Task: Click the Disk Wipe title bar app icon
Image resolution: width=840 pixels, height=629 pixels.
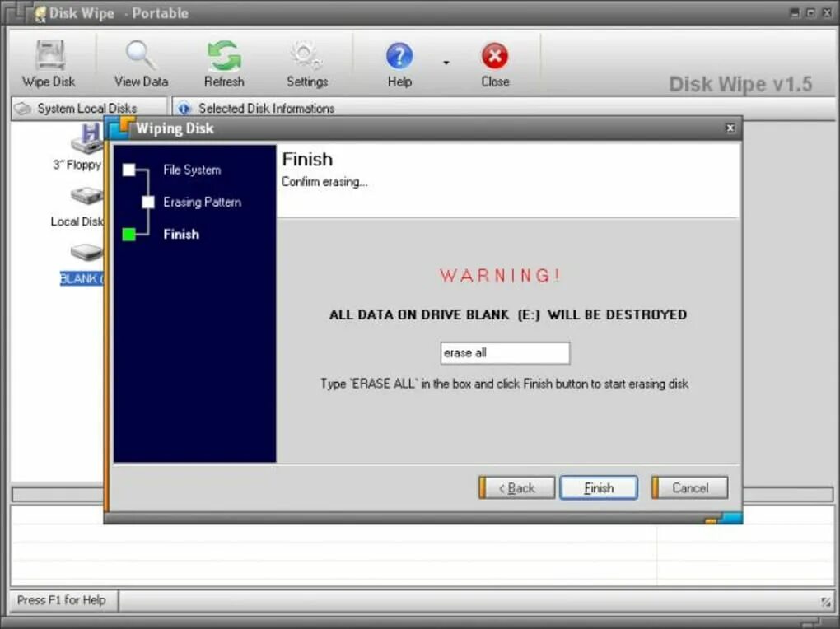Action: (x=40, y=13)
